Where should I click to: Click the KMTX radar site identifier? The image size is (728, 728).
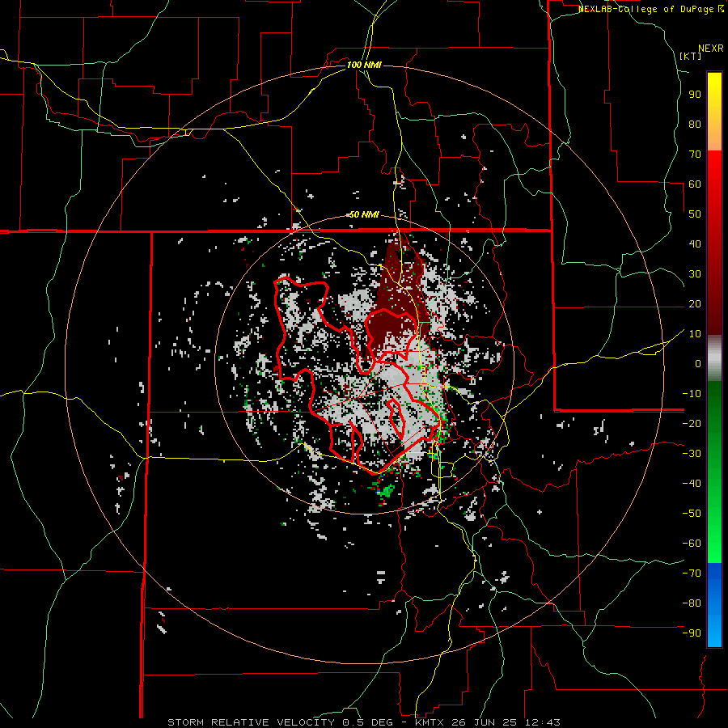tap(430, 722)
